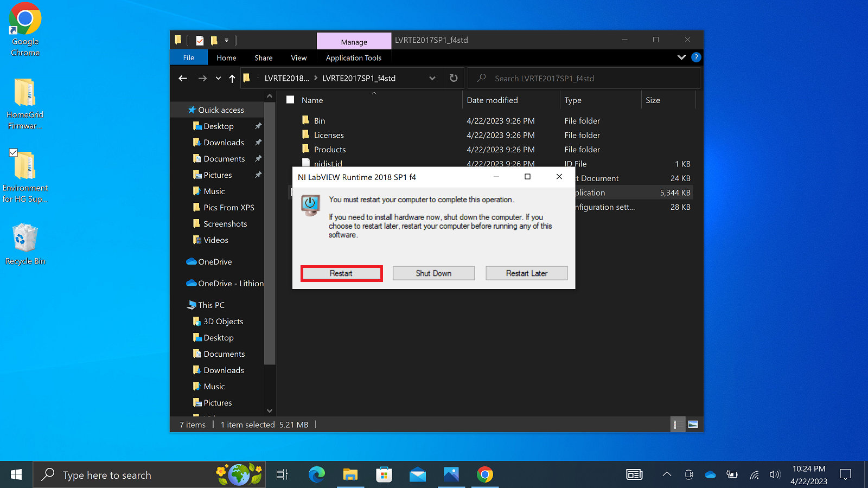Open the OneDrive tray icon
The image size is (868, 488).
tap(710, 474)
